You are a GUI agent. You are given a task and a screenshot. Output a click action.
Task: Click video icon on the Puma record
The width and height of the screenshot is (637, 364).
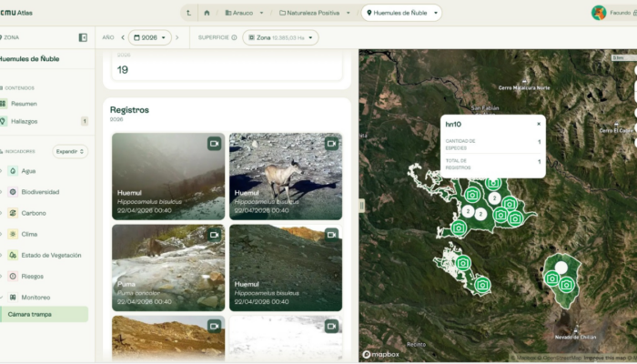pyautogui.click(x=214, y=235)
